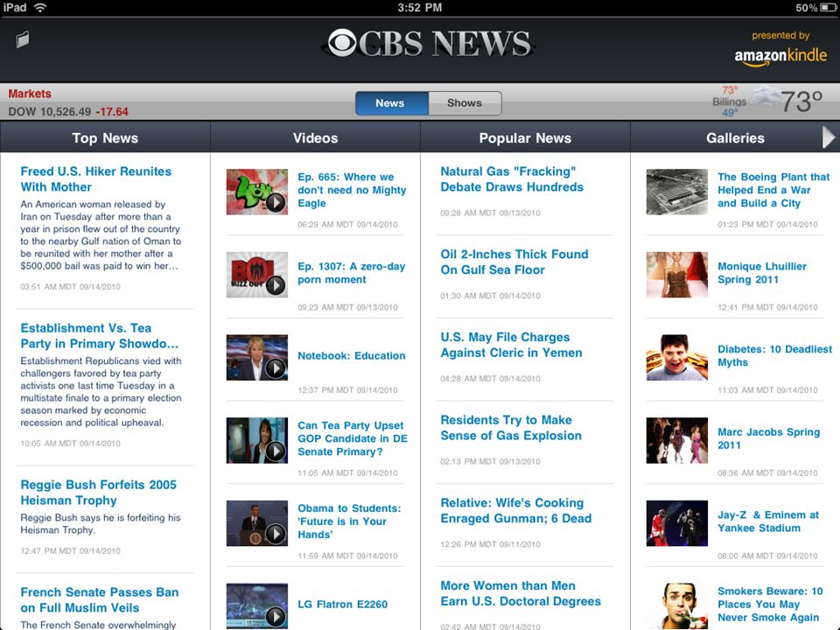
Task: Select the Popular News column header
Action: click(x=525, y=137)
